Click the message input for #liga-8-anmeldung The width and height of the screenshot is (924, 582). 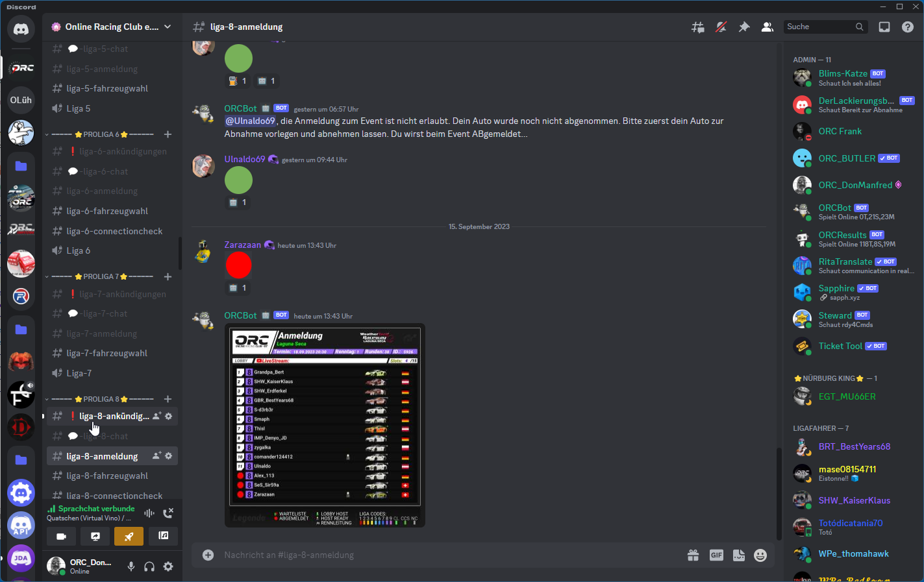pos(448,555)
